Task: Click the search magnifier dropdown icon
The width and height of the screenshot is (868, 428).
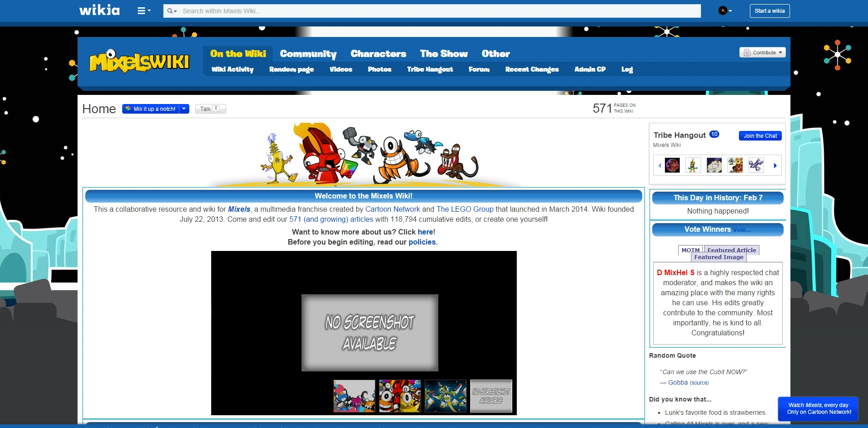Action: pyautogui.click(x=172, y=11)
